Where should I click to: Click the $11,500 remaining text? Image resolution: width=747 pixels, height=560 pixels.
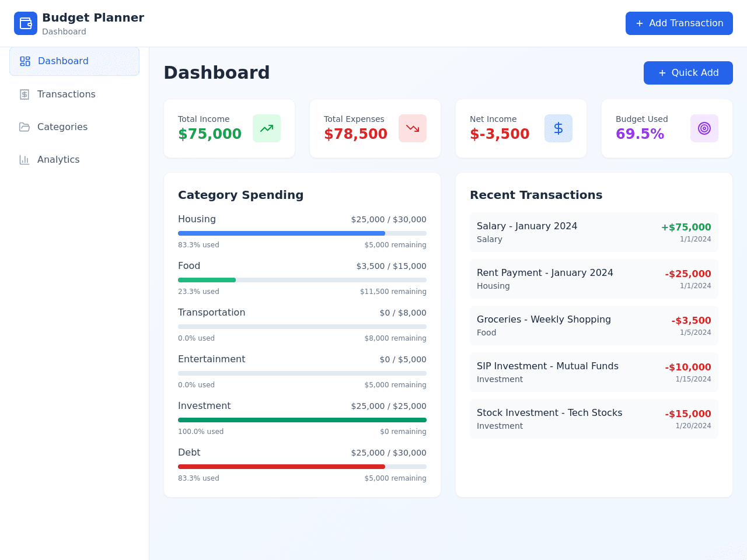coord(393,292)
